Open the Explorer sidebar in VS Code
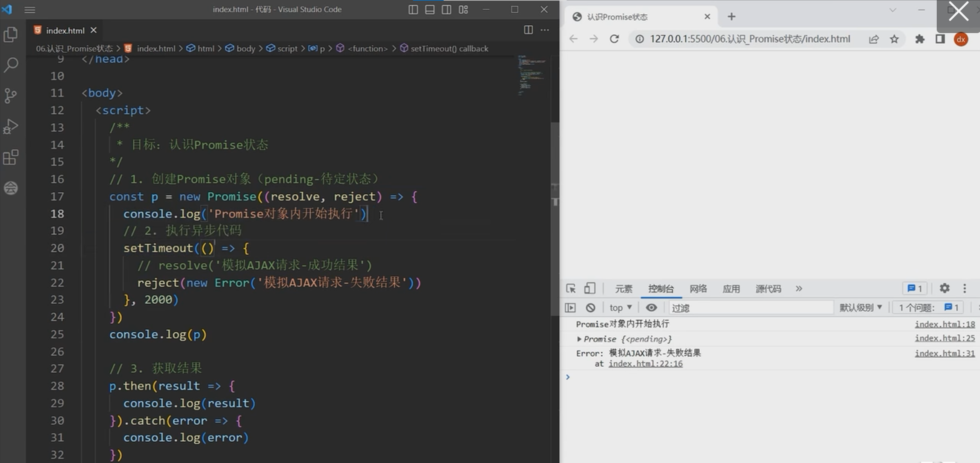The height and width of the screenshot is (463, 980). 10,34
